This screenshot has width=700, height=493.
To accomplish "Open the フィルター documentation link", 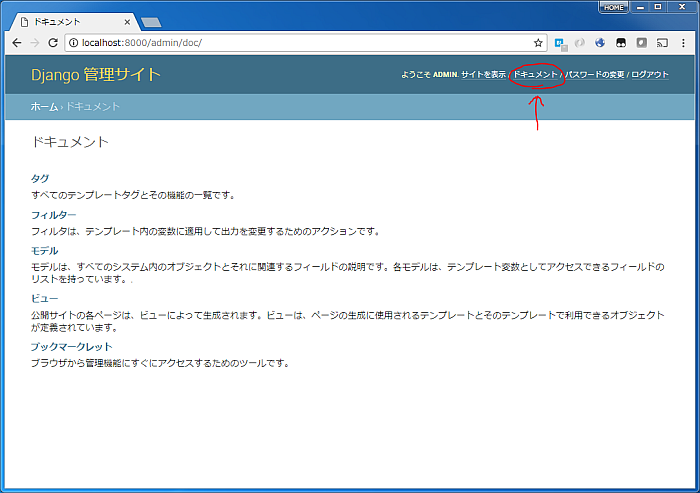I will [x=54, y=215].
